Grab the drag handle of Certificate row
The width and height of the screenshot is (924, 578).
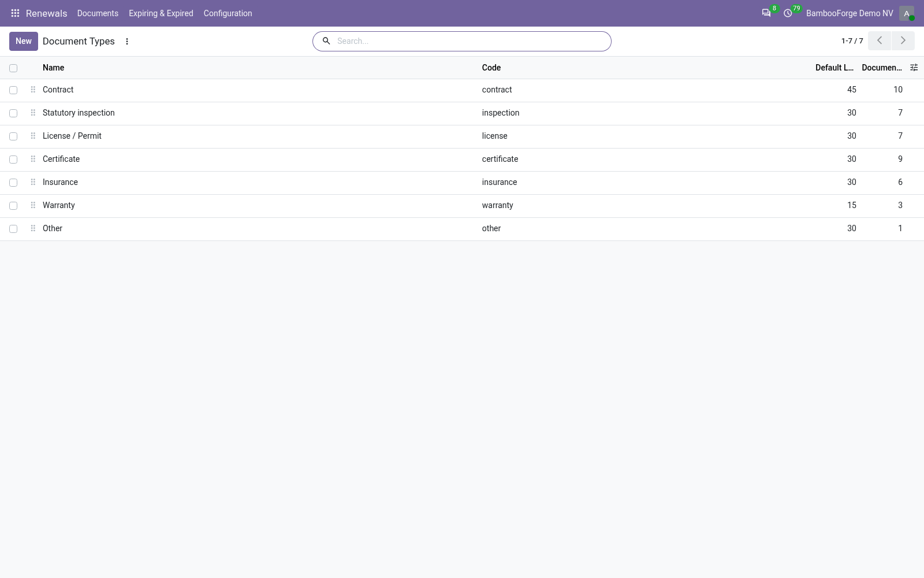(x=33, y=159)
